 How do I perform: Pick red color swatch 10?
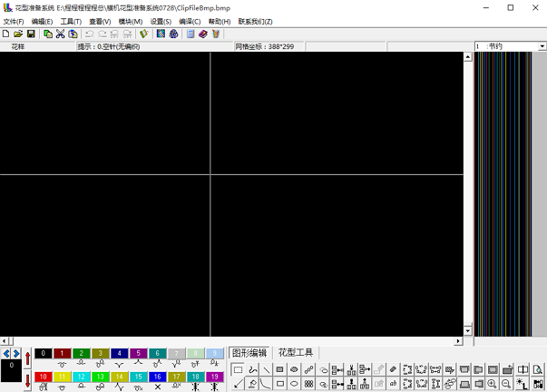point(44,377)
